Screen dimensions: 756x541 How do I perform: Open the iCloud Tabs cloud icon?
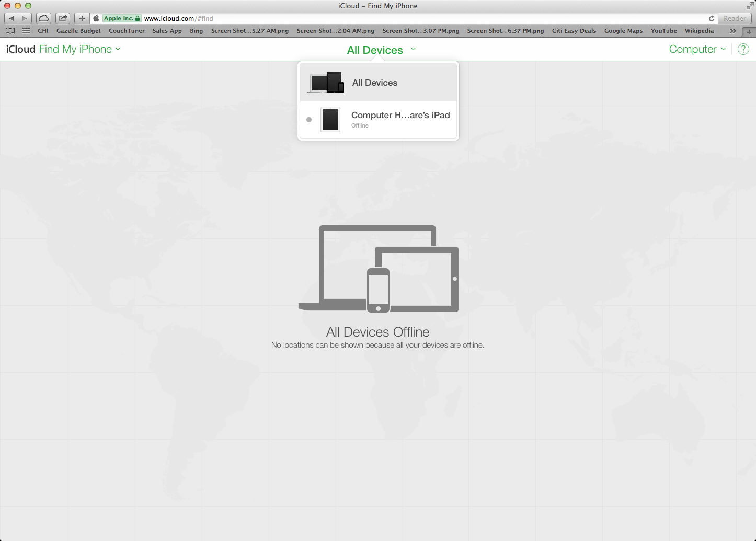pos(44,18)
